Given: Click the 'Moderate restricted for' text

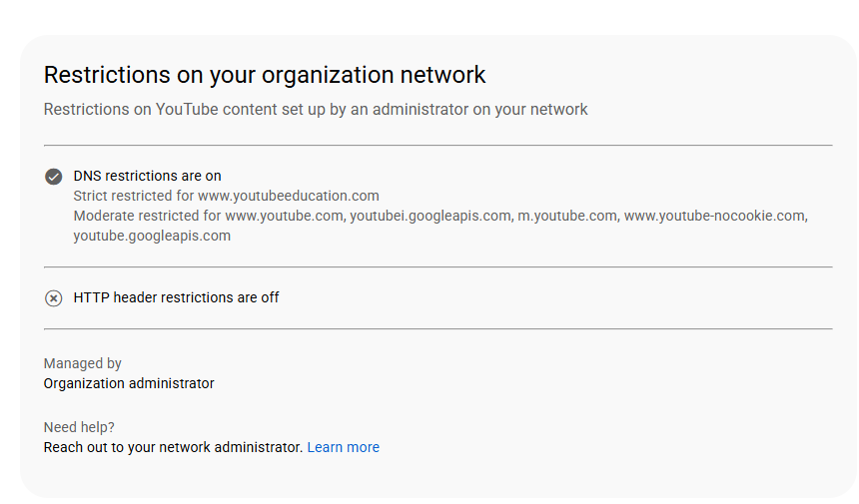Looking at the screenshot, I should [147, 216].
